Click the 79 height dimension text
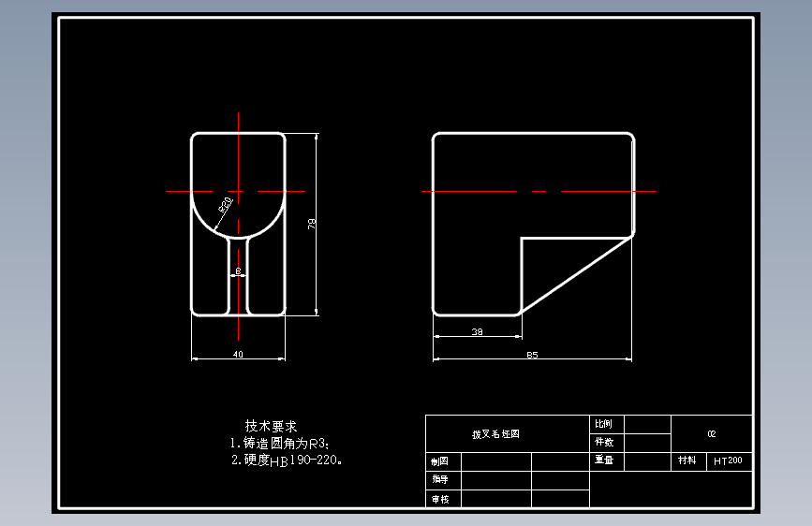 (x=311, y=224)
